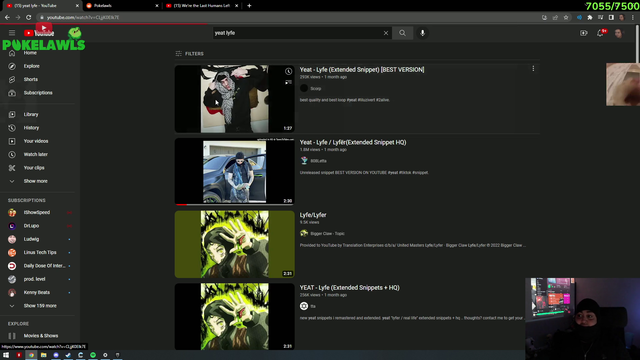Open Bigger Claw - Topic channel link
The image size is (640, 360).
click(327, 233)
